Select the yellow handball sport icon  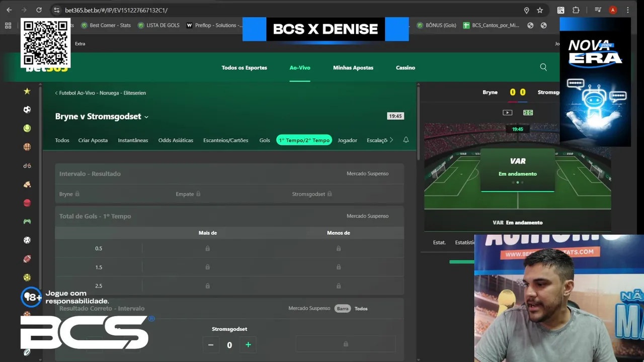27,278
